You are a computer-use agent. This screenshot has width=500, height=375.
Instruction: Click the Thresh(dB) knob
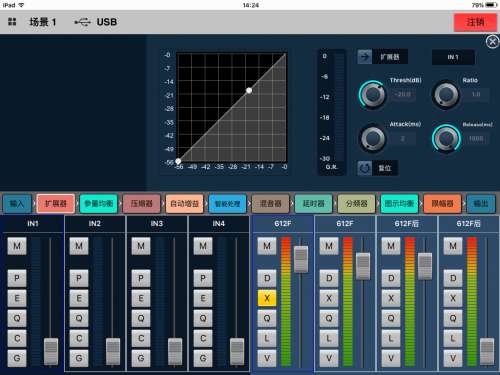click(x=373, y=95)
